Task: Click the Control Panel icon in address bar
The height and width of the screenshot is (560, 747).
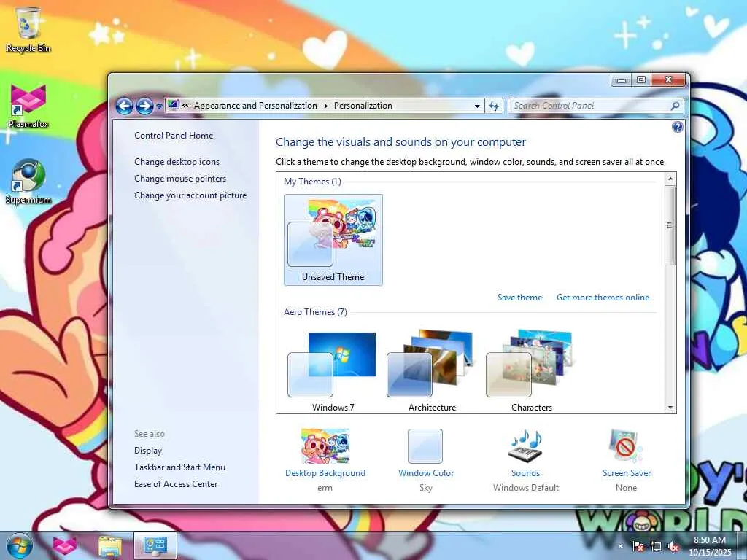Action: coord(173,105)
